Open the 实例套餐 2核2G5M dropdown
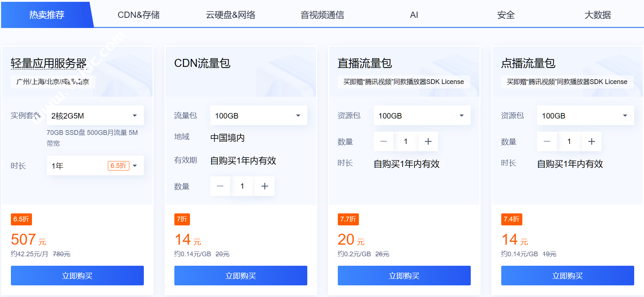Image resolution: width=644 pixels, height=297 pixels. (x=95, y=116)
